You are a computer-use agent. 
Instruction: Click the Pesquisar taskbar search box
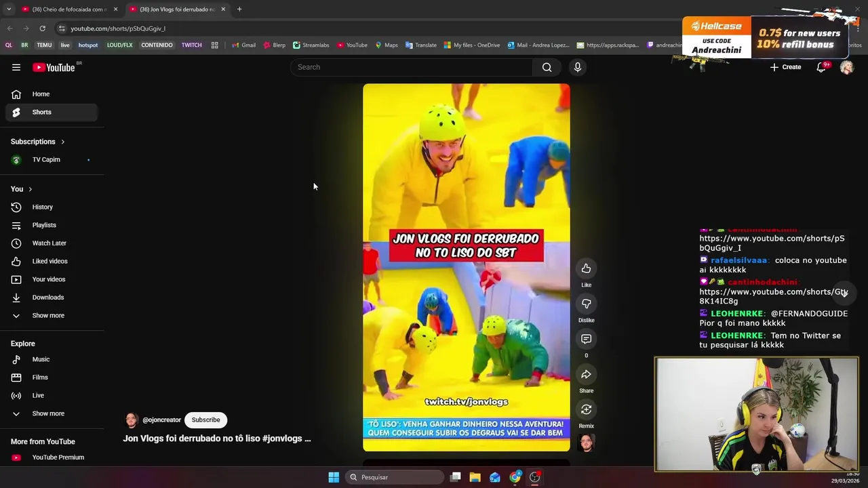pos(395,477)
